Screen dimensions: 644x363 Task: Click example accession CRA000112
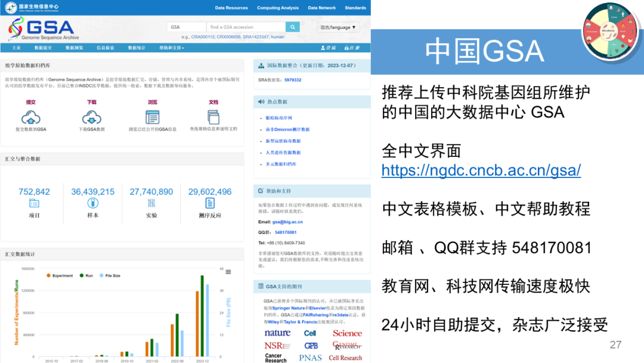(203, 37)
